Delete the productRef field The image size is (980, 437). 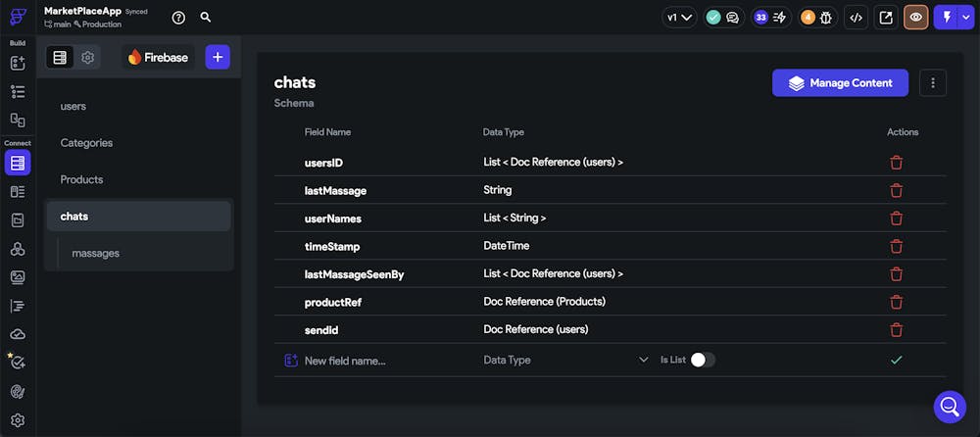(x=896, y=302)
